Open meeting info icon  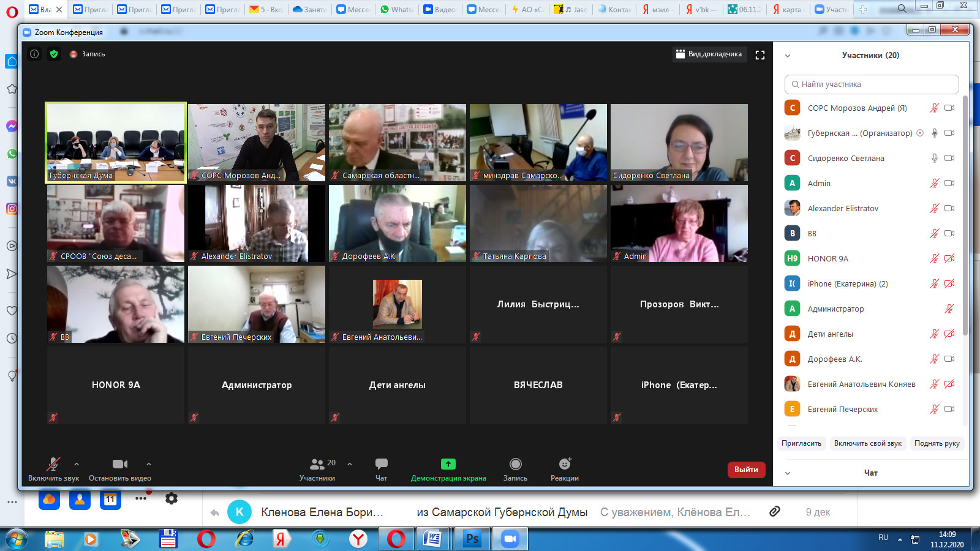coord(34,54)
